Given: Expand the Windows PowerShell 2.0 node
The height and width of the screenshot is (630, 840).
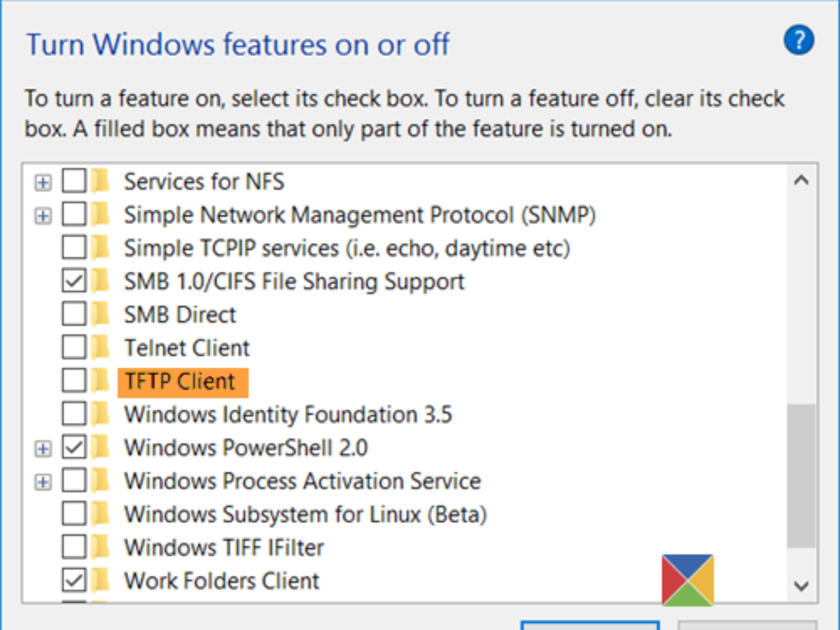Looking at the screenshot, I should point(43,448).
